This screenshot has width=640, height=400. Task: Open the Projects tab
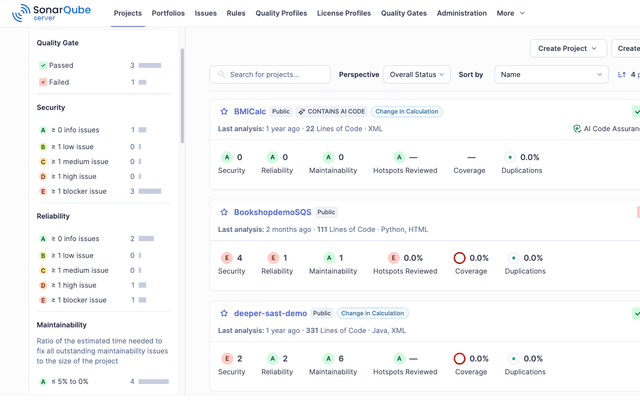pos(128,13)
